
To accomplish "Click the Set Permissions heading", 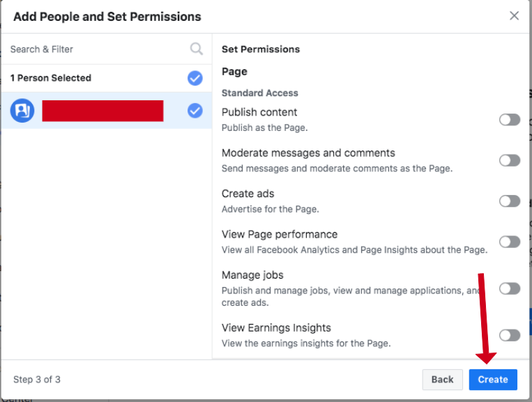I will click(261, 49).
